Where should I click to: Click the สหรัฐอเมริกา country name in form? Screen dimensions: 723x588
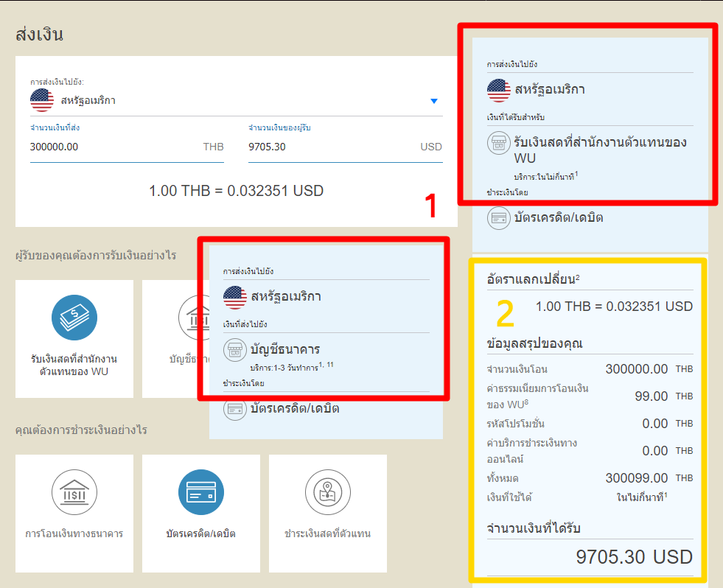point(88,100)
